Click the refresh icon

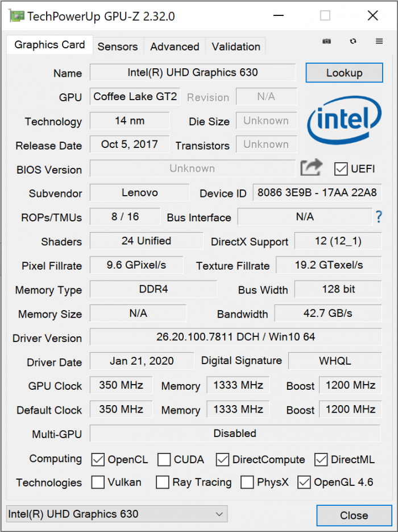[x=353, y=41]
